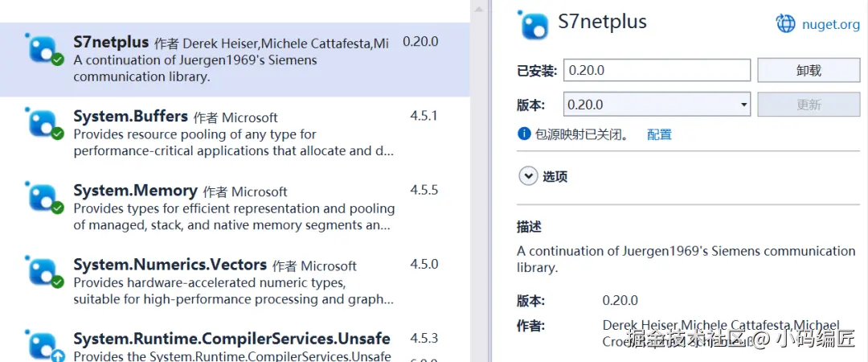The image size is (868, 362).
Task: Click the 更新 update button
Action: click(x=809, y=105)
